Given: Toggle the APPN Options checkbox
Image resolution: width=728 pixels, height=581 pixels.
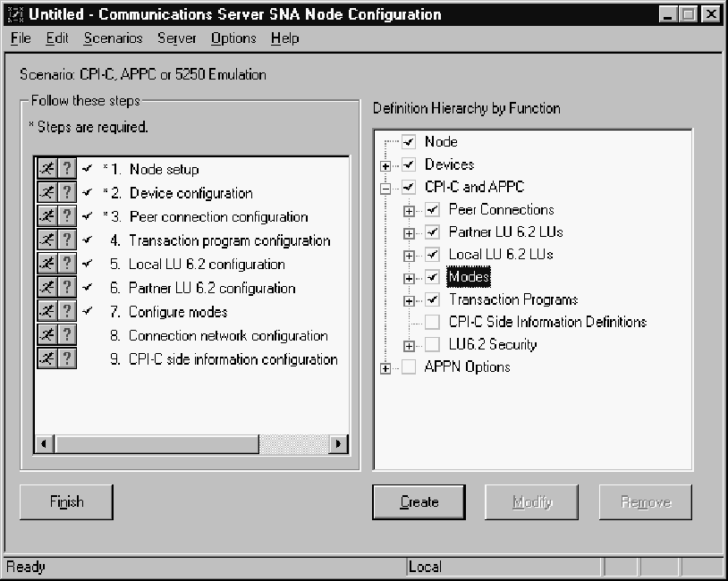Looking at the screenshot, I should click(409, 366).
